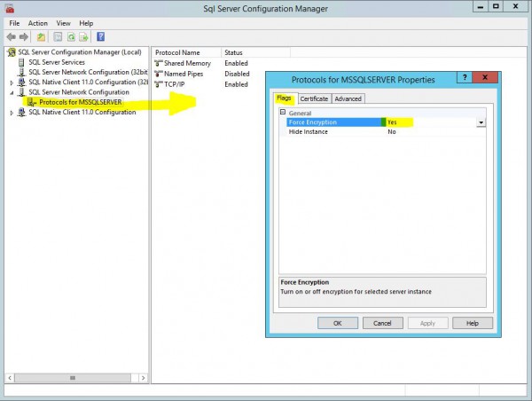Click the Configuration Manager app icon in title bar
Viewport: 532px width, 401px height.
[x=10, y=9]
